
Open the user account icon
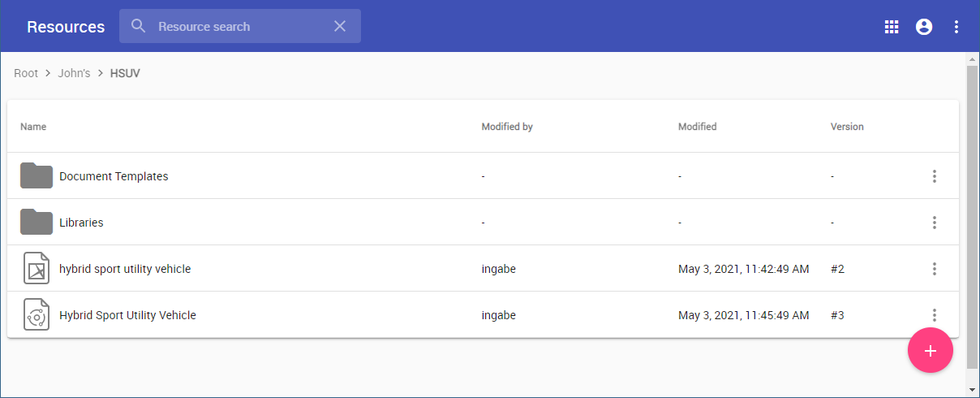point(924,27)
